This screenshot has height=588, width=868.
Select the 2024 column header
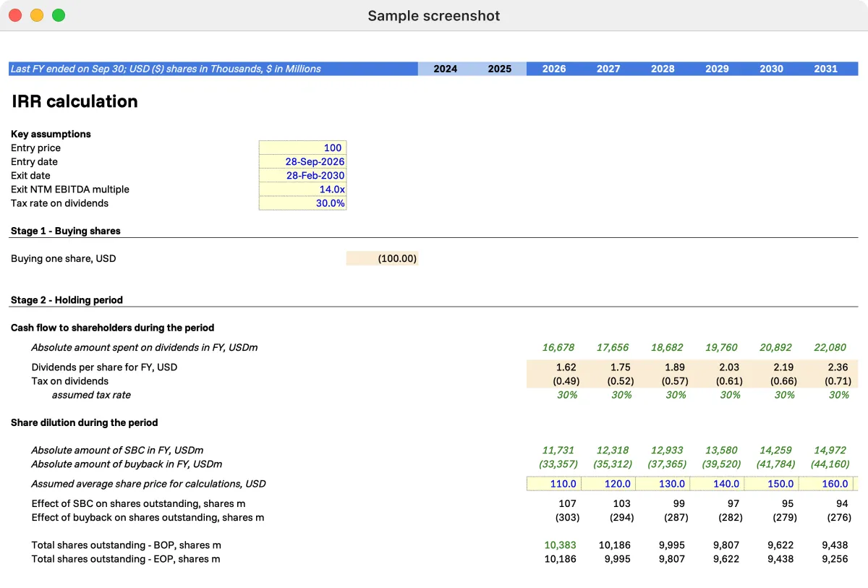(445, 69)
